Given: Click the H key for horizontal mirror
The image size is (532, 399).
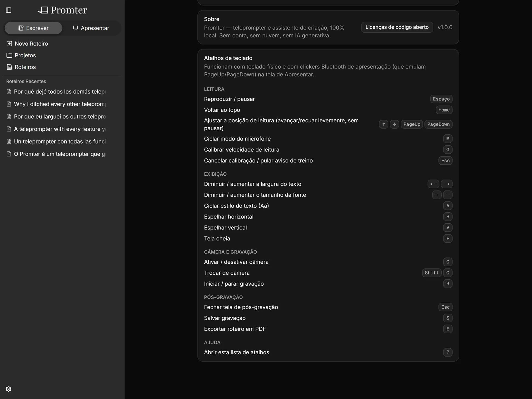Looking at the screenshot, I should [x=448, y=217].
